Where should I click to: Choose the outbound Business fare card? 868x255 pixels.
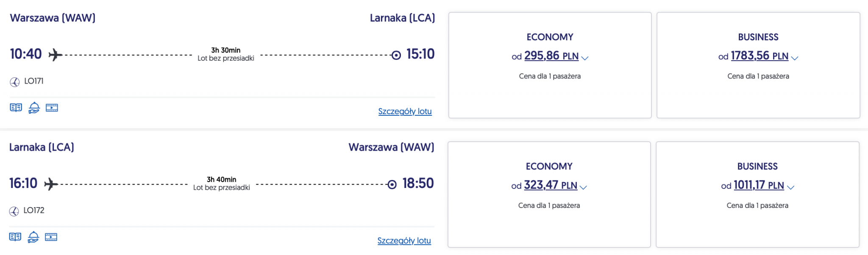(758, 98)
